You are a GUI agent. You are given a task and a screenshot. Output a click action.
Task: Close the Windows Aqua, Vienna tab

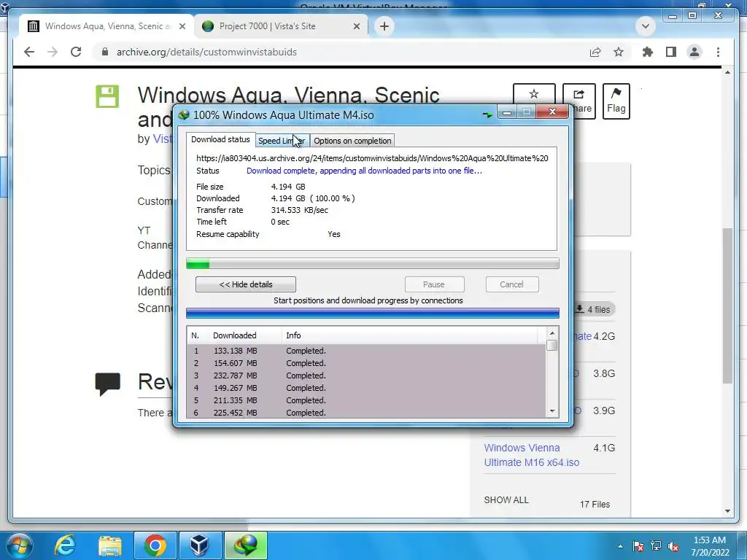pos(182,26)
